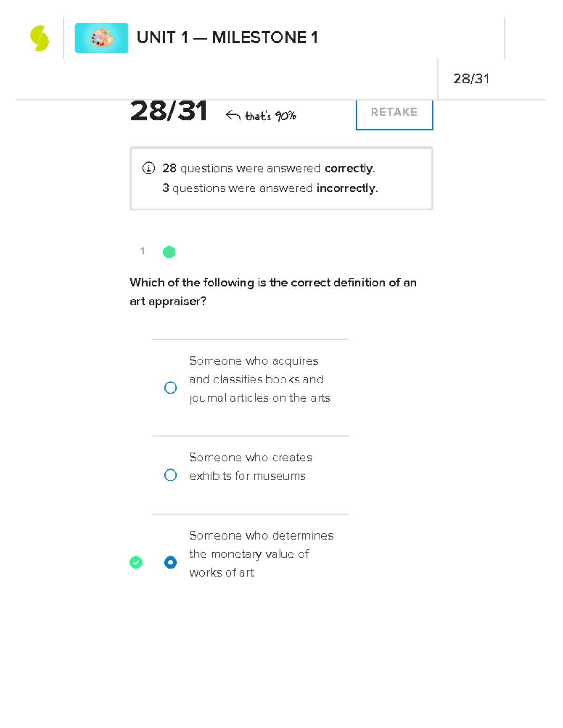Select the "creates exhibits for museums" radio button
The height and width of the screenshot is (728, 563).
170,475
